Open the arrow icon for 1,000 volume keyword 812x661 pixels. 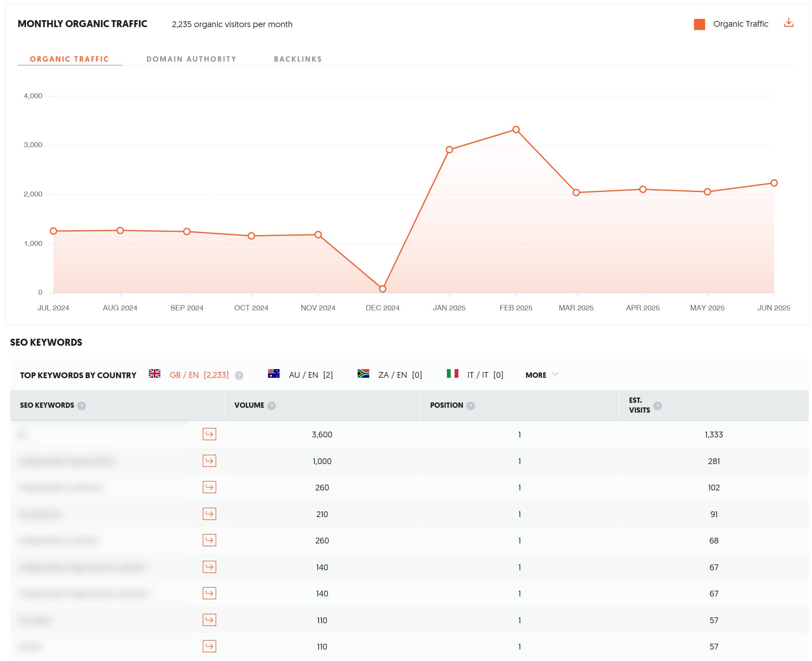(209, 461)
